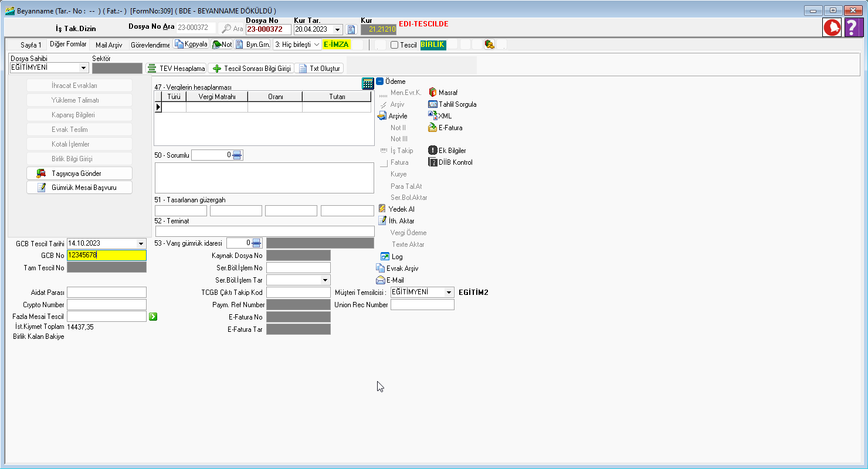Open the Kur Tar. date dropdown
The height and width of the screenshot is (469, 868).
(338, 29)
